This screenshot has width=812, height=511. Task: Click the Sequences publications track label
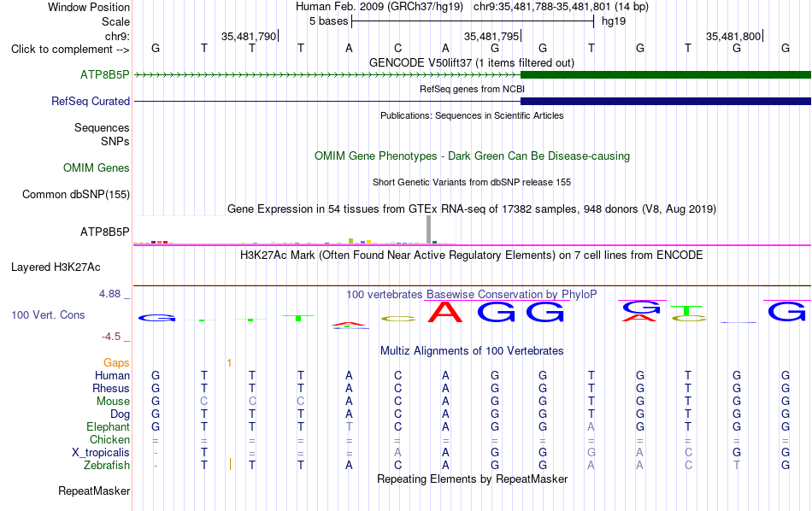102,127
